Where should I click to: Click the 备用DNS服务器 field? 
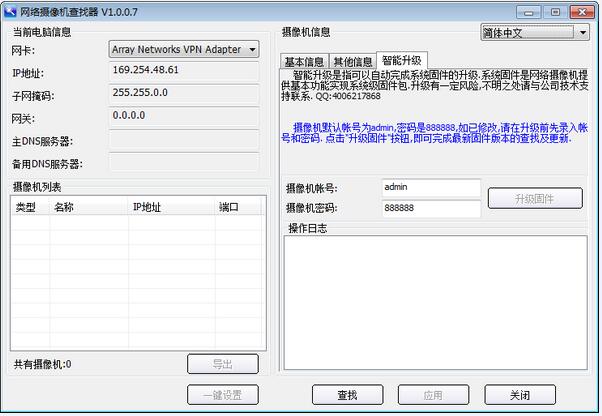point(184,162)
